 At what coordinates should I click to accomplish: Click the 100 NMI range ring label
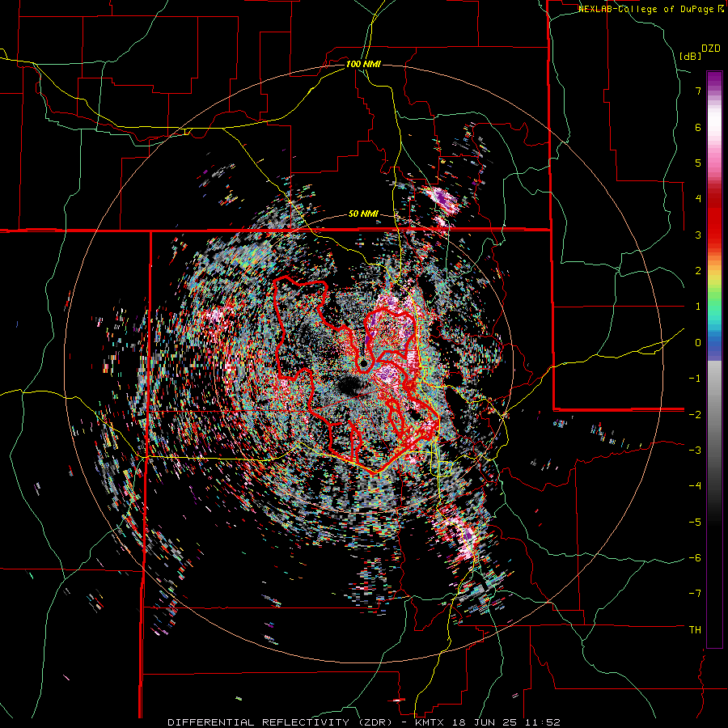[363, 64]
